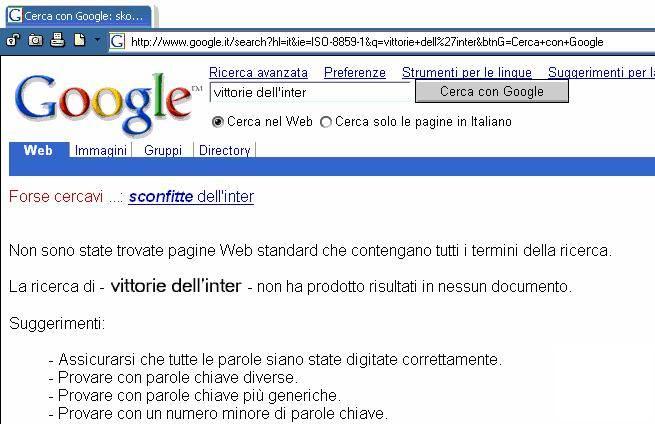Select Cerca solo le pagine in Italiano
Image resolution: width=655 pixels, height=424 pixels.
(326, 122)
